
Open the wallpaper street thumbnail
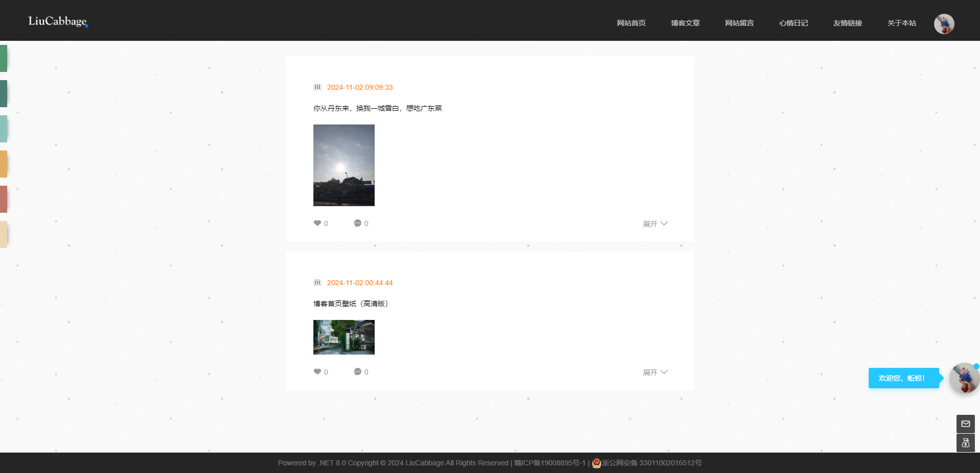click(344, 337)
